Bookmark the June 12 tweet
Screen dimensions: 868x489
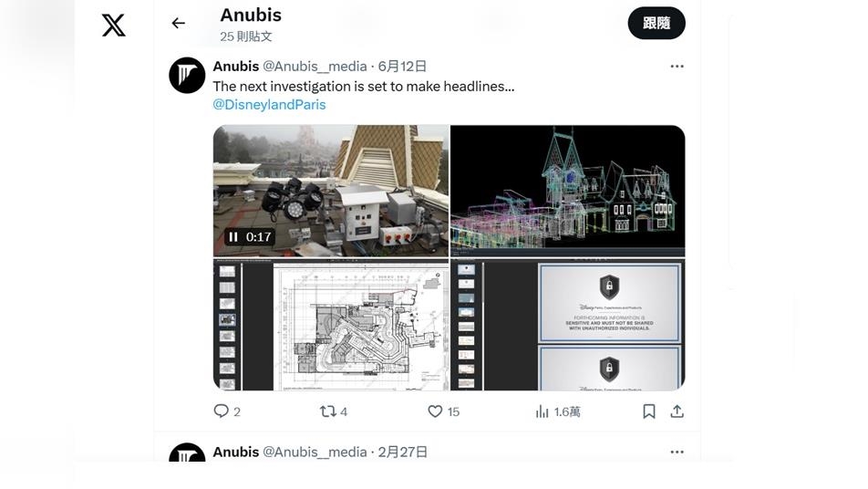649,411
